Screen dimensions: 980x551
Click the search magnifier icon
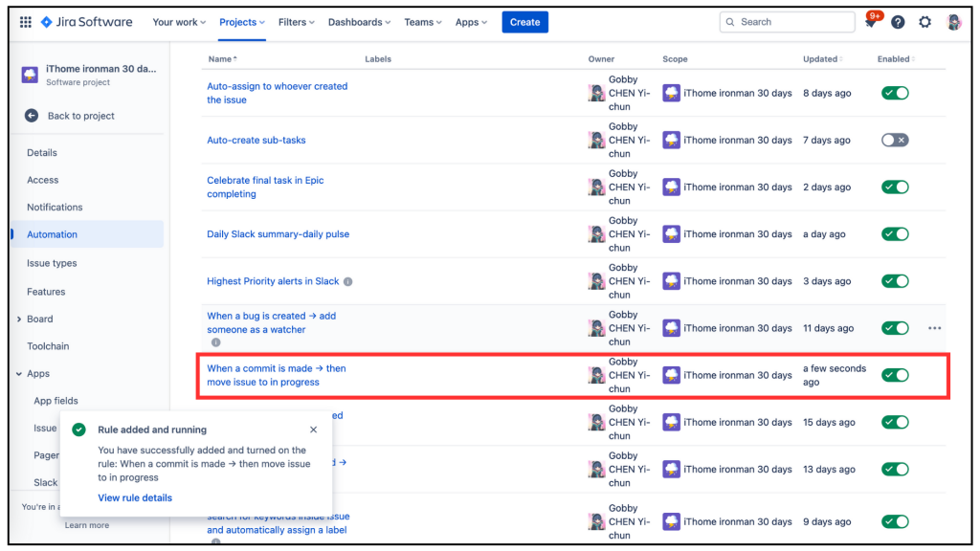(x=730, y=22)
